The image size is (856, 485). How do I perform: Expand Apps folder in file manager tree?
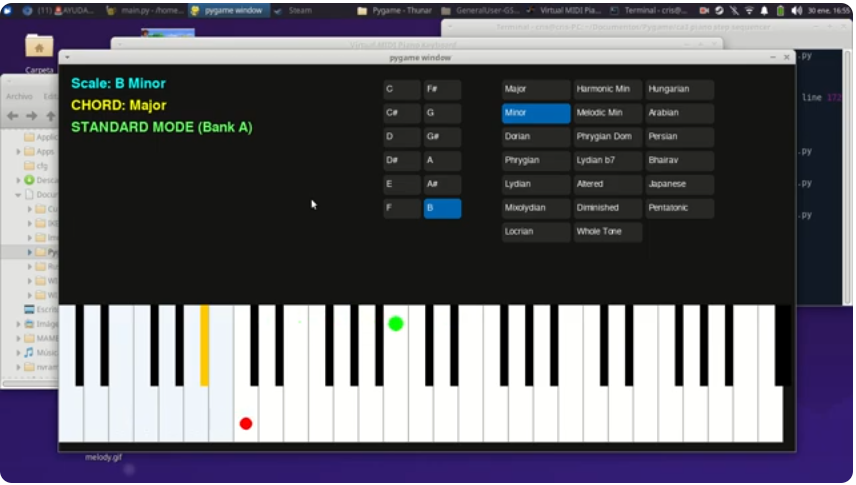(18, 151)
